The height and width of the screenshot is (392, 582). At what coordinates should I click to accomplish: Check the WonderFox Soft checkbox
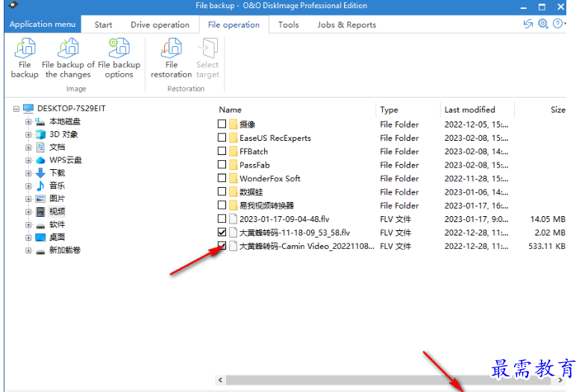point(222,178)
